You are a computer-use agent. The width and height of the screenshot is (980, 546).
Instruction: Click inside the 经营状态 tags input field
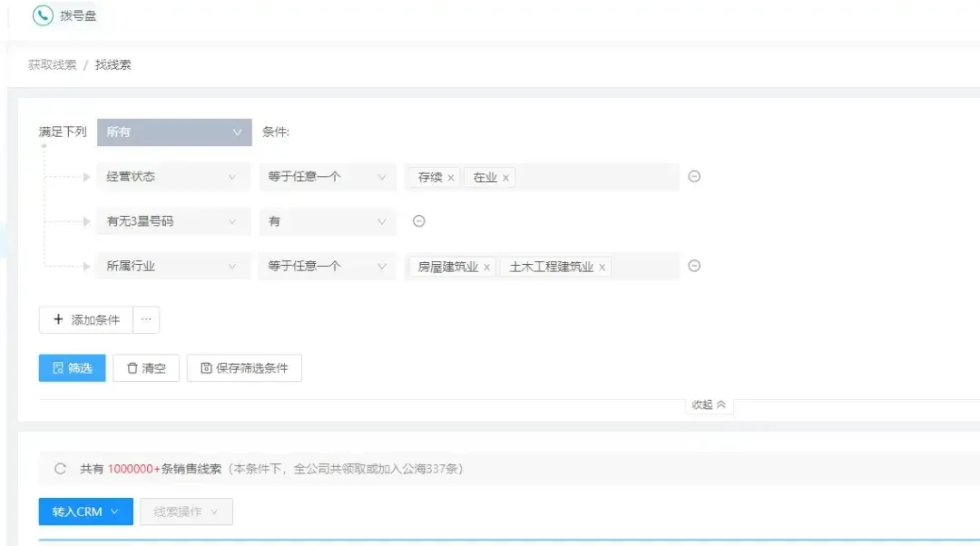click(x=542, y=177)
